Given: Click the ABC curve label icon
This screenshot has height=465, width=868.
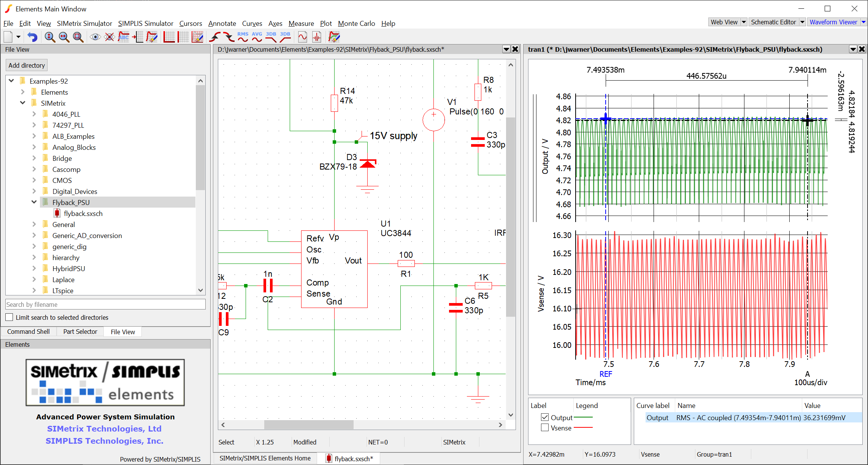Looking at the screenshot, I should pyautogui.click(x=124, y=37).
